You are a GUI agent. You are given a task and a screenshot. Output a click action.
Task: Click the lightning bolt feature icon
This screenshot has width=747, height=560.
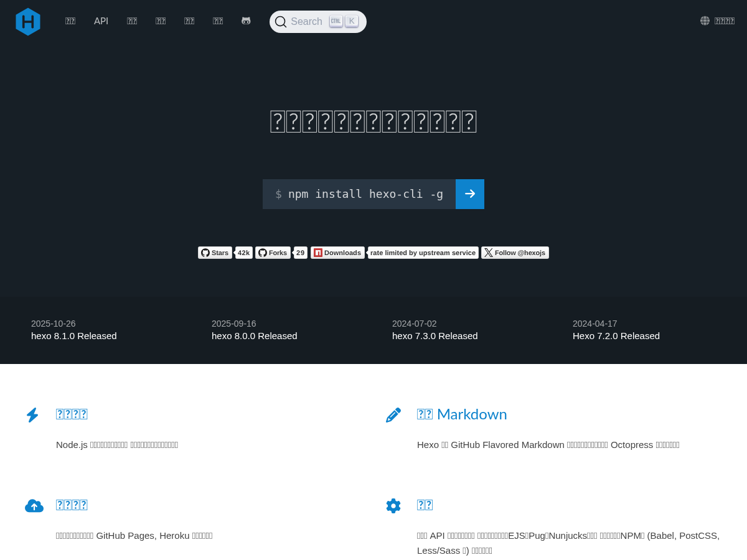click(x=32, y=415)
